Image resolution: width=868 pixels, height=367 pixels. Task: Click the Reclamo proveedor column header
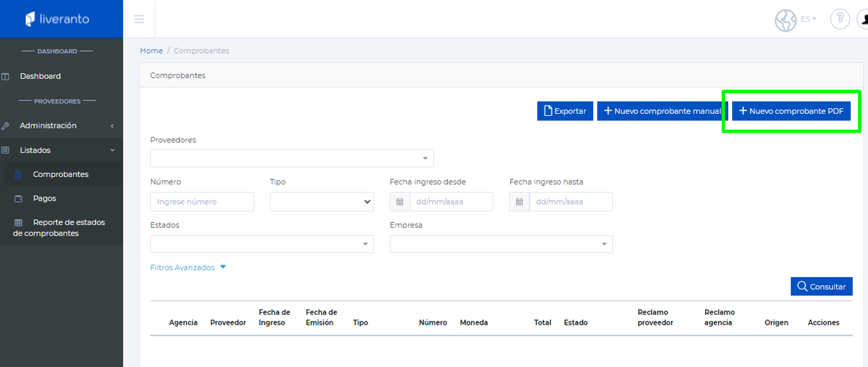655,317
